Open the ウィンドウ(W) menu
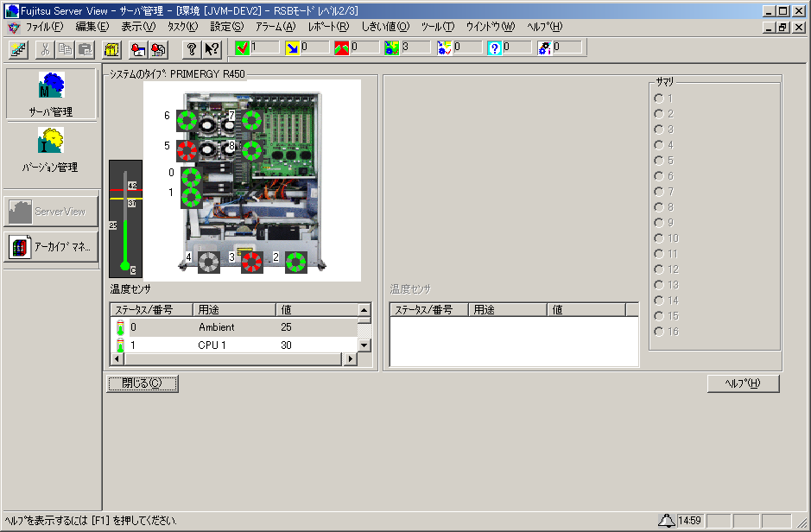811x532 pixels. [x=491, y=27]
